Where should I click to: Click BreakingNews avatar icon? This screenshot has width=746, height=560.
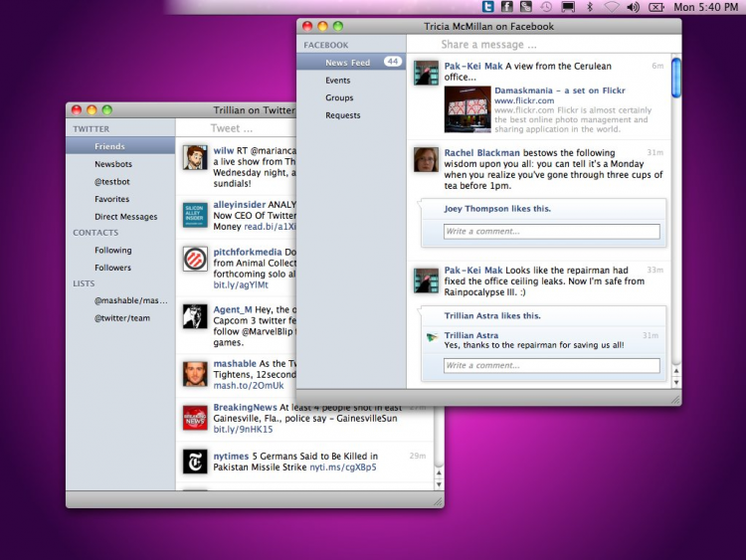[195, 418]
